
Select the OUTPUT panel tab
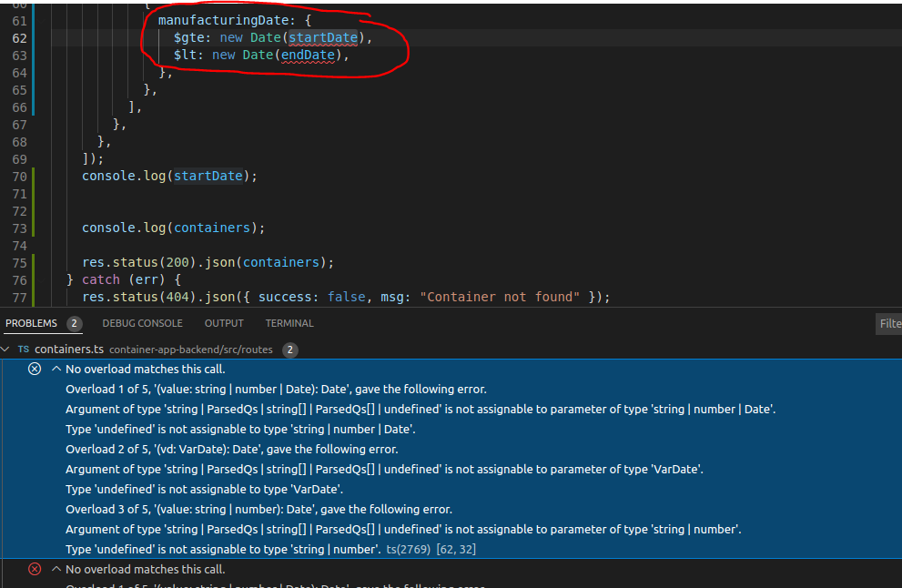224,322
